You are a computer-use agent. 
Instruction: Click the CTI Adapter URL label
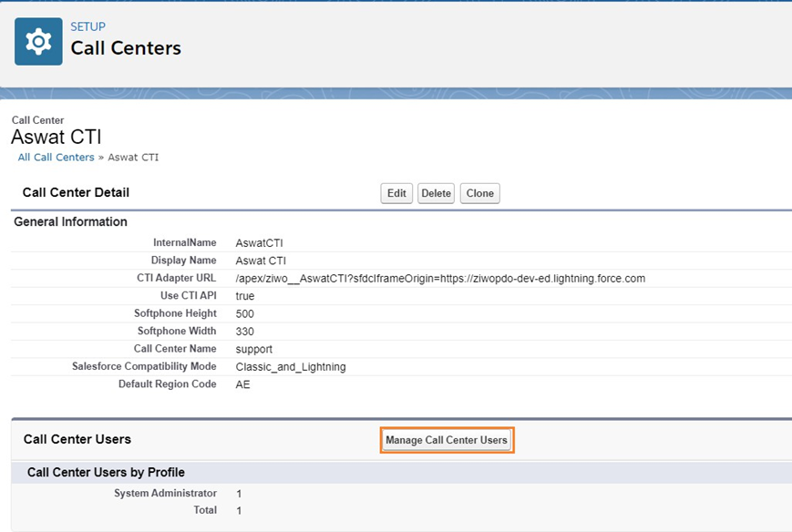[x=176, y=278]
